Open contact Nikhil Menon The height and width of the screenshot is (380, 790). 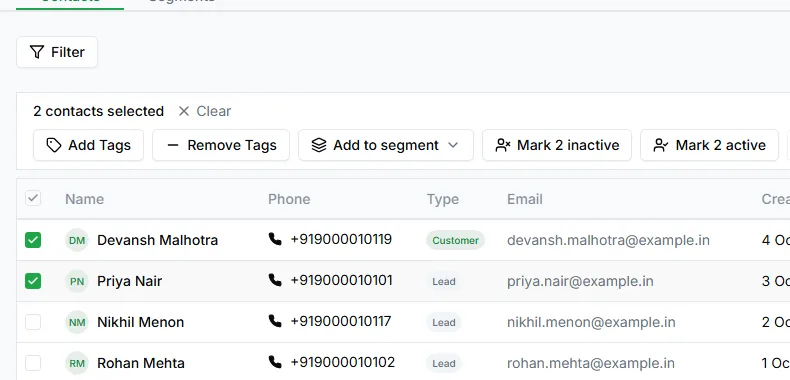tap(141, 322)
